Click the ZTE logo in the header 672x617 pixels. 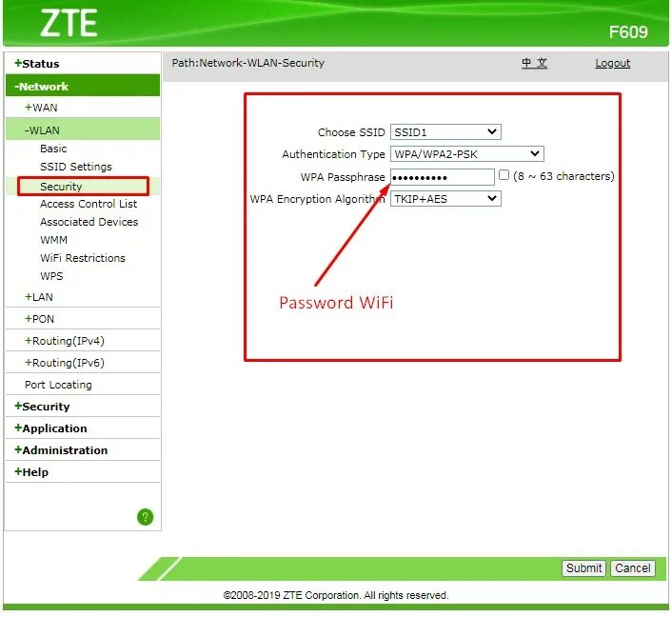(69, 24)
